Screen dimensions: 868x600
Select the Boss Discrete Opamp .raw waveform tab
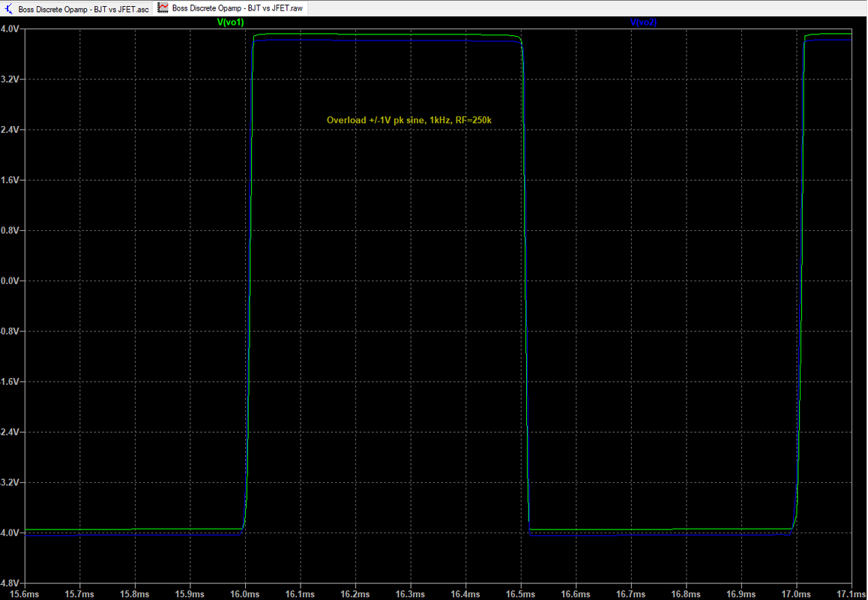(231, 8)
